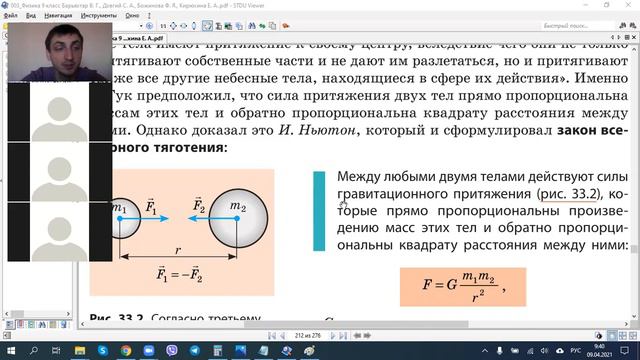Toggle side panel visibility in the status bar

(x=7, y=336)
